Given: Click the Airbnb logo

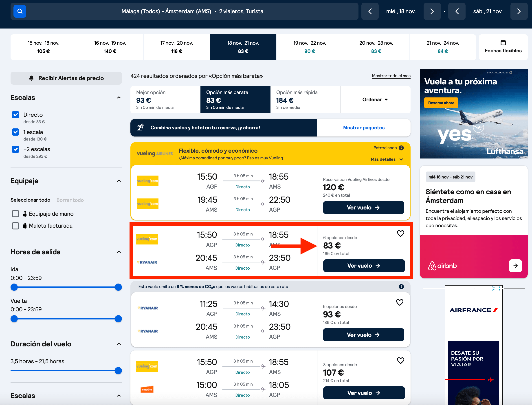Looking at the screenshot, I should (442, 266).
